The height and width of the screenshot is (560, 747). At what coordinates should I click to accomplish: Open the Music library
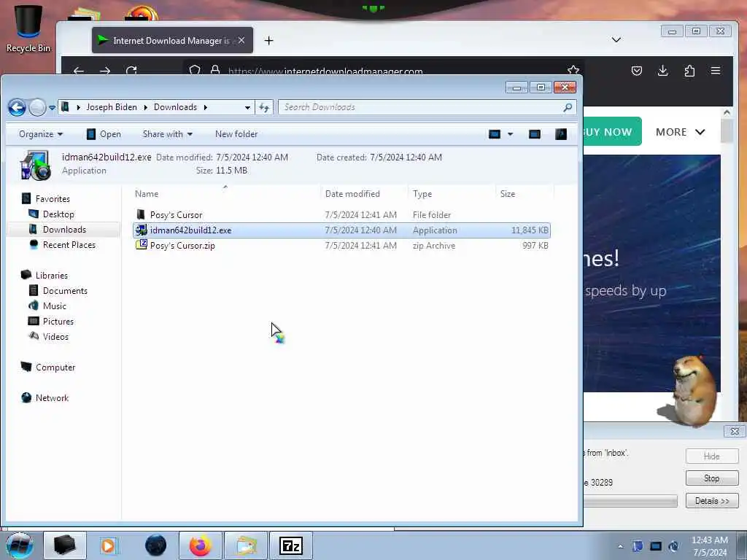[x=54, y=306]
